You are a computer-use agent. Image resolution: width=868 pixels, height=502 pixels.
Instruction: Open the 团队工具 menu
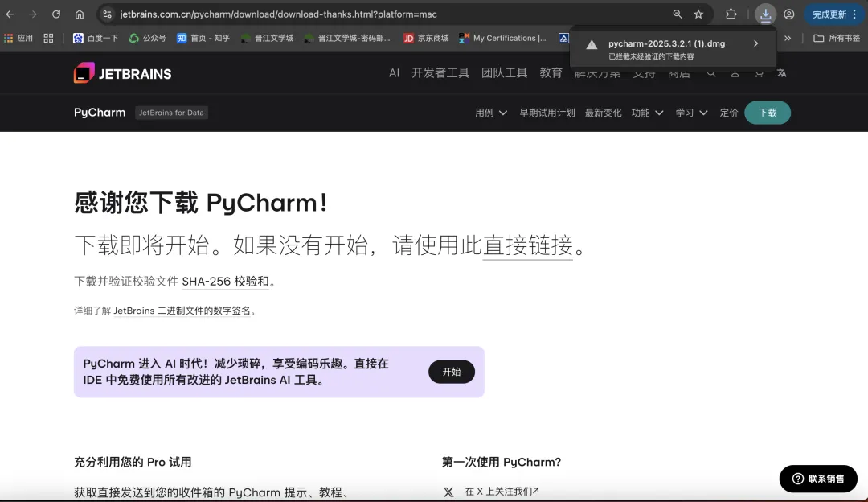[x=504, y=73]
